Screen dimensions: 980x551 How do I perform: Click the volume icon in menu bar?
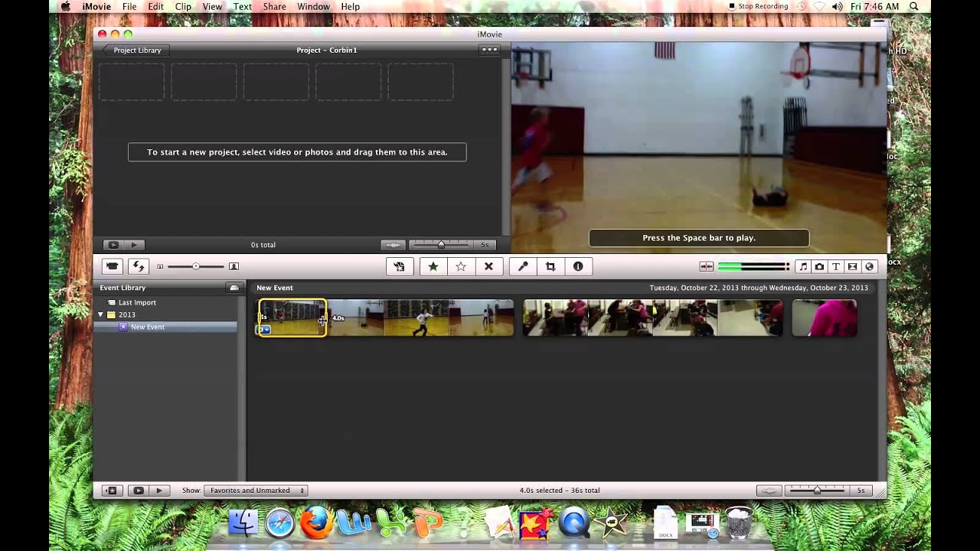(x=837, y=6)
